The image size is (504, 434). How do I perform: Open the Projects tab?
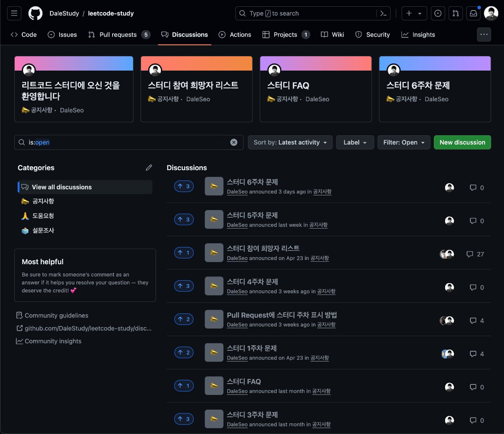286,34
